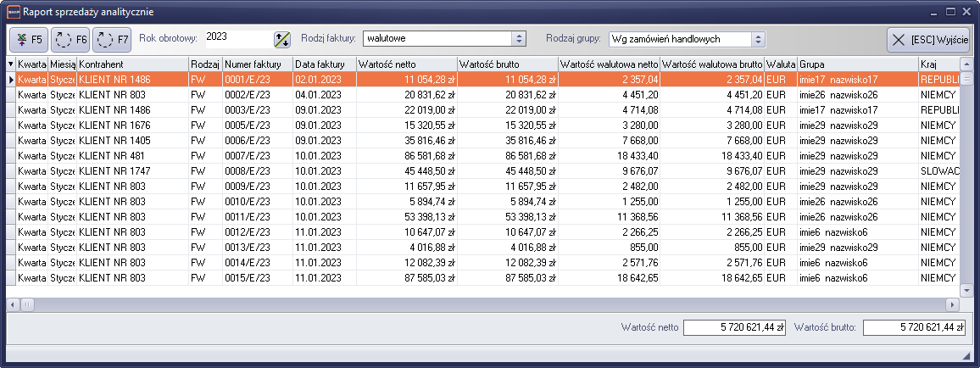Click the Data faktury column header

pos(324,64)
